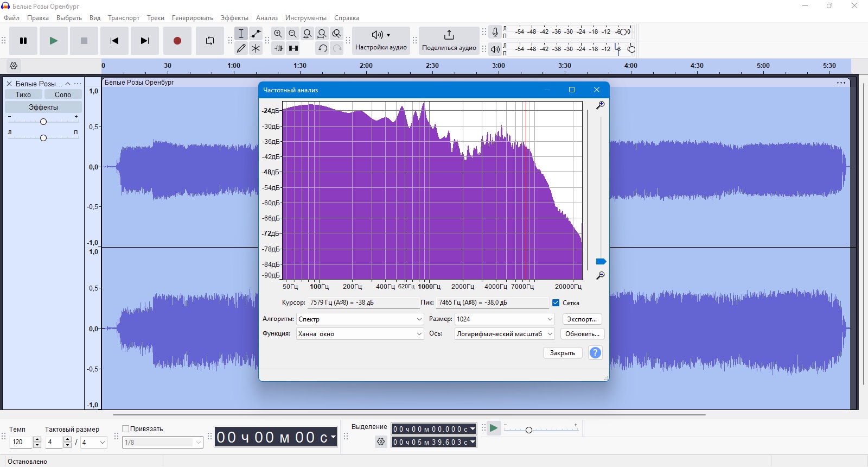The width and height of the screenshot is (868, 467).
Task: Open the Алгоритм Спектр dropdown
Action: tap(360, 319)
